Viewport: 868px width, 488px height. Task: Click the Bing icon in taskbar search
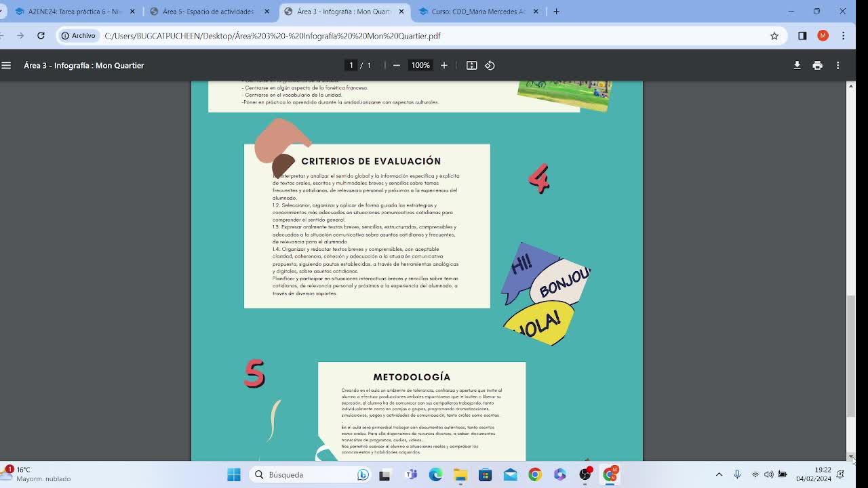coord(363,474)
